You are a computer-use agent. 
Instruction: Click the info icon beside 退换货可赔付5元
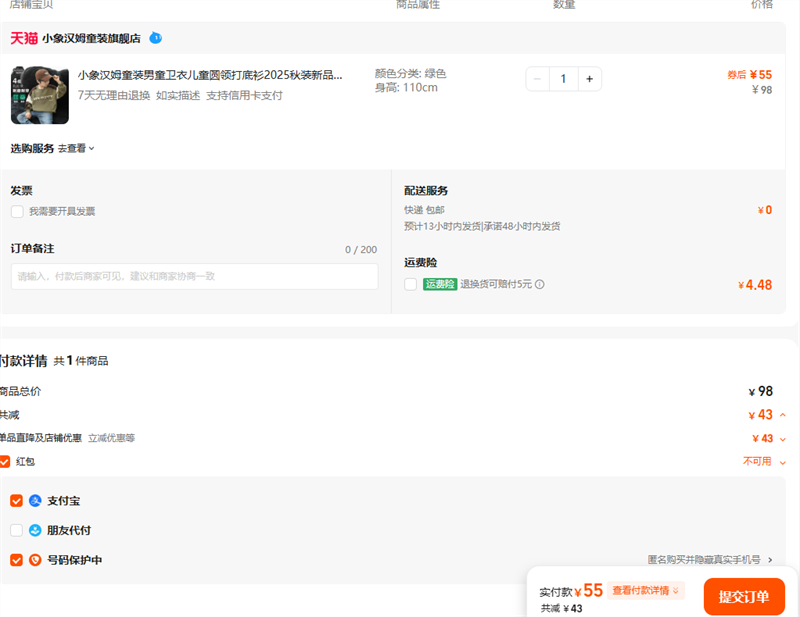tap(540, 285)
